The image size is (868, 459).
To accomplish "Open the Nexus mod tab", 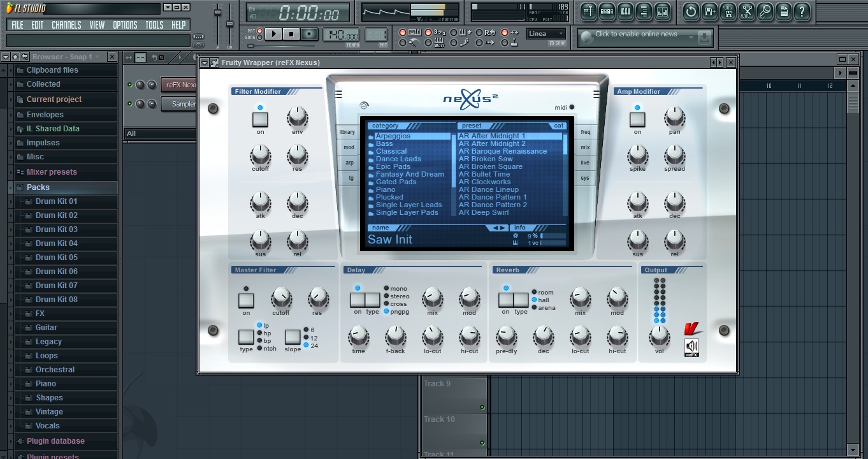I will pos(349,147).
